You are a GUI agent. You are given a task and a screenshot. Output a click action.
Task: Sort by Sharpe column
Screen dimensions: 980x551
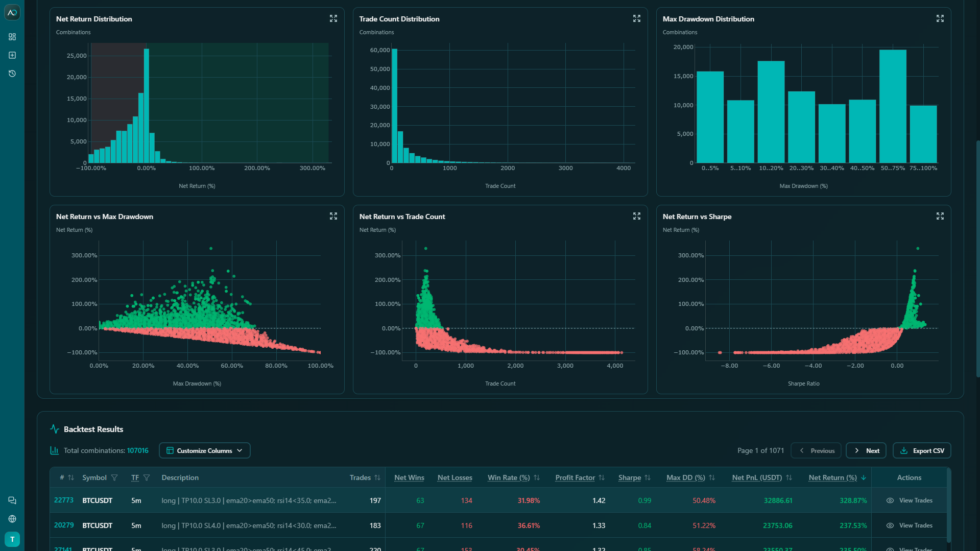pos(648,477)
